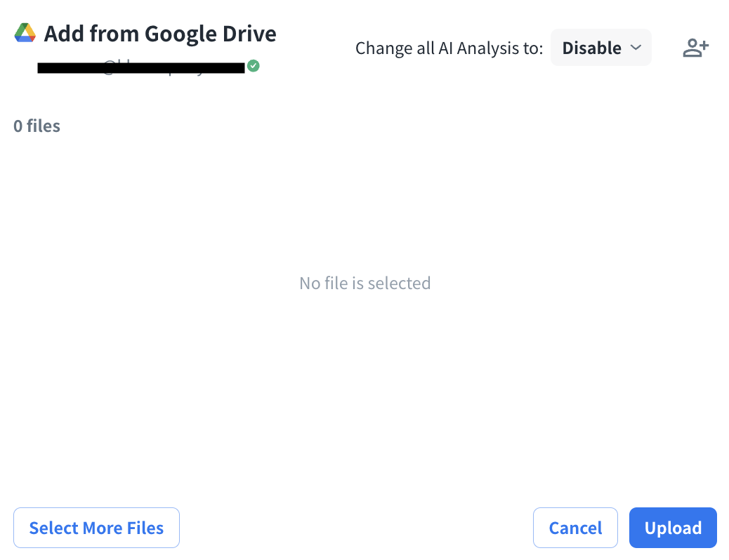This screenshot has height=560, width=729.
Task: Click the '0 files' count label
Action: [x=37, y=126]
